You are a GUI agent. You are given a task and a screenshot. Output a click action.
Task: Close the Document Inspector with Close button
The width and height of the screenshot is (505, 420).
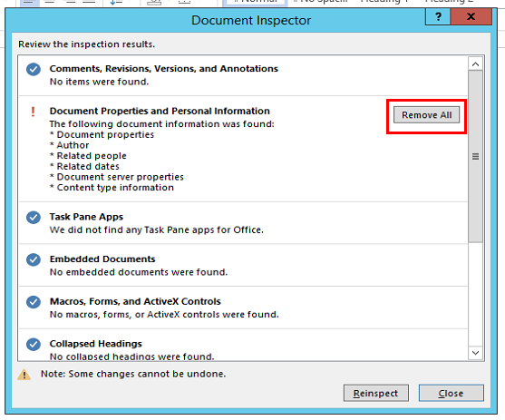click(x=451, y=393)
